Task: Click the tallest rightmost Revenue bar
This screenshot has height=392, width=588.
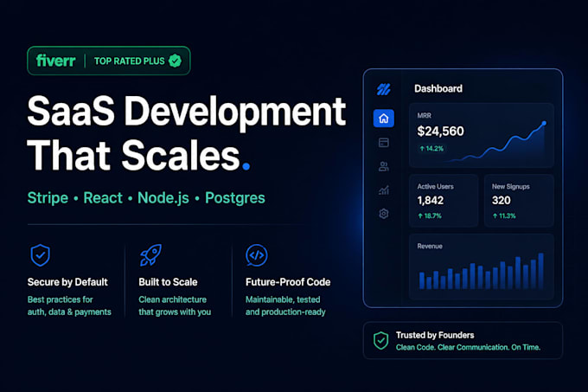Action: click(540, 271)
